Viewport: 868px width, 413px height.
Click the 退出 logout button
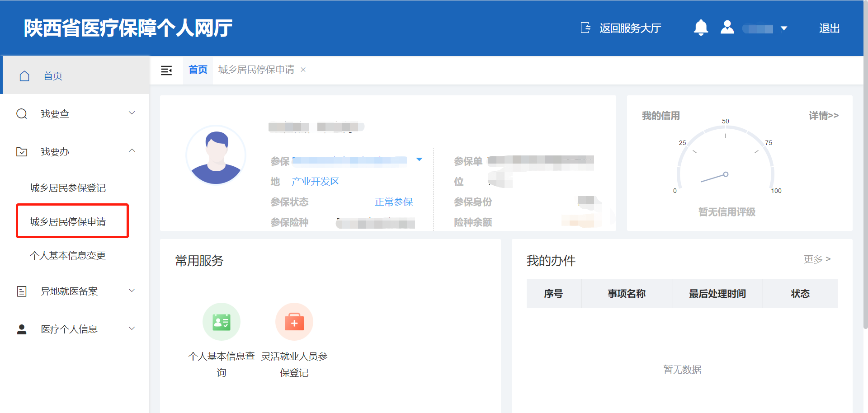coord(829,28)
